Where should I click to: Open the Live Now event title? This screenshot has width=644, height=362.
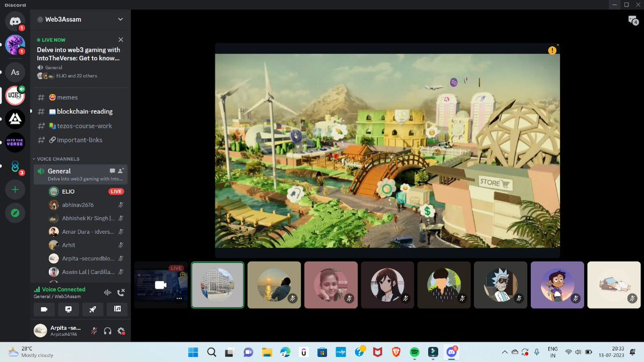[x=78, y=54]
